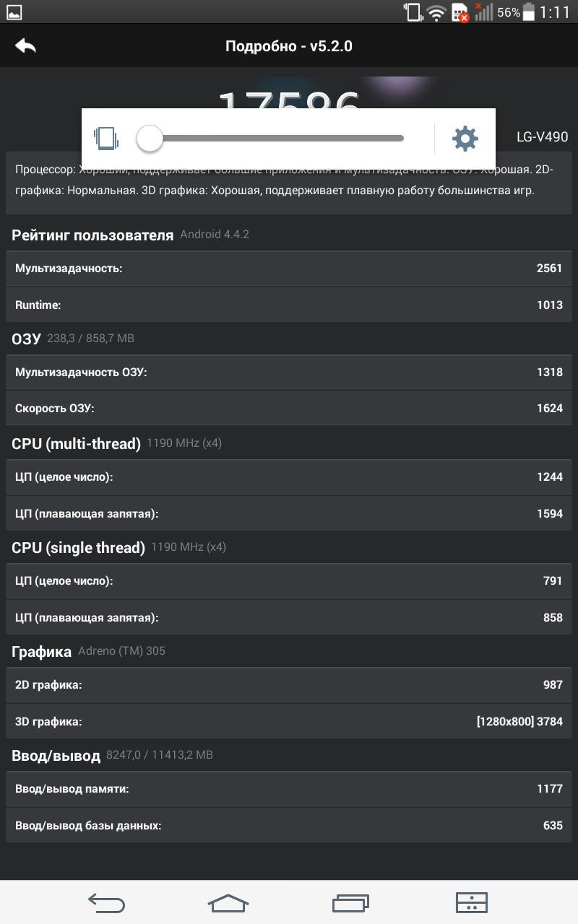This screenshot has height=924, width=578.
Task: Select the 'Ввод/вывод базы данных' row
Action: point(289,825)
